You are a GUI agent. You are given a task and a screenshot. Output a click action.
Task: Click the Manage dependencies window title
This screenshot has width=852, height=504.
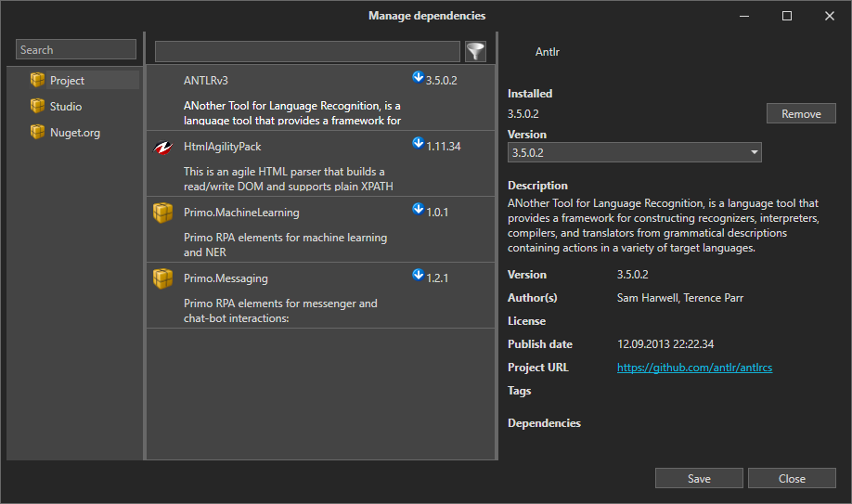(427, 16)
